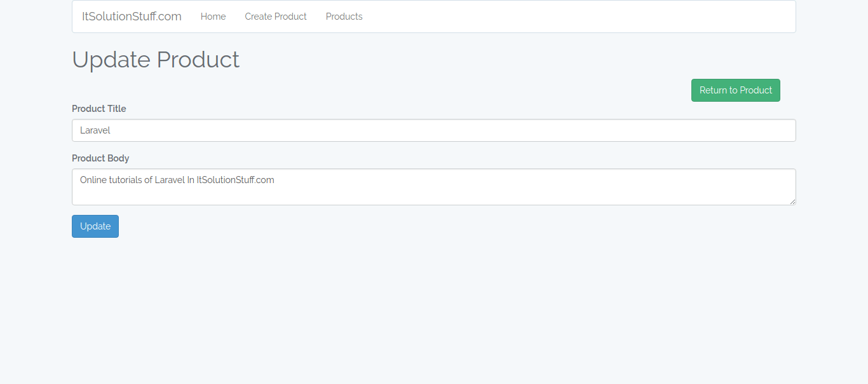Open the Products nav item
This screenshot has height=384, width=868.
click(x=344, y=17)
